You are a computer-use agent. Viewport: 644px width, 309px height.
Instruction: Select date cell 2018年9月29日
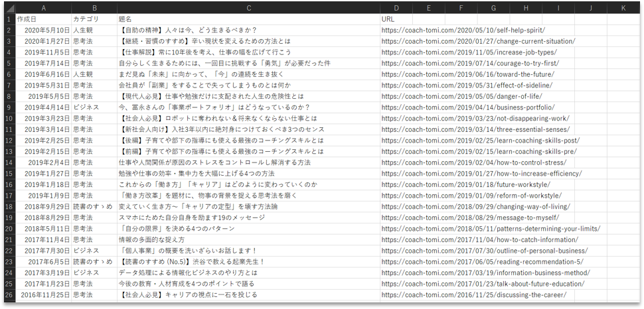tap(46, 206)
